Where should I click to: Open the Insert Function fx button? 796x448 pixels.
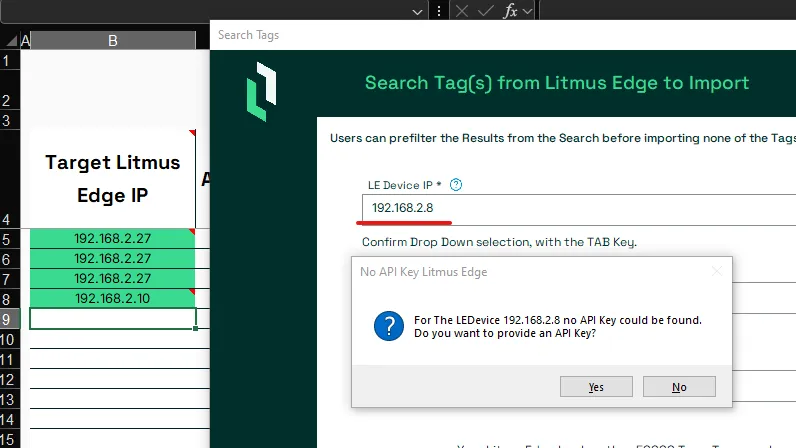tap(510, 11)
